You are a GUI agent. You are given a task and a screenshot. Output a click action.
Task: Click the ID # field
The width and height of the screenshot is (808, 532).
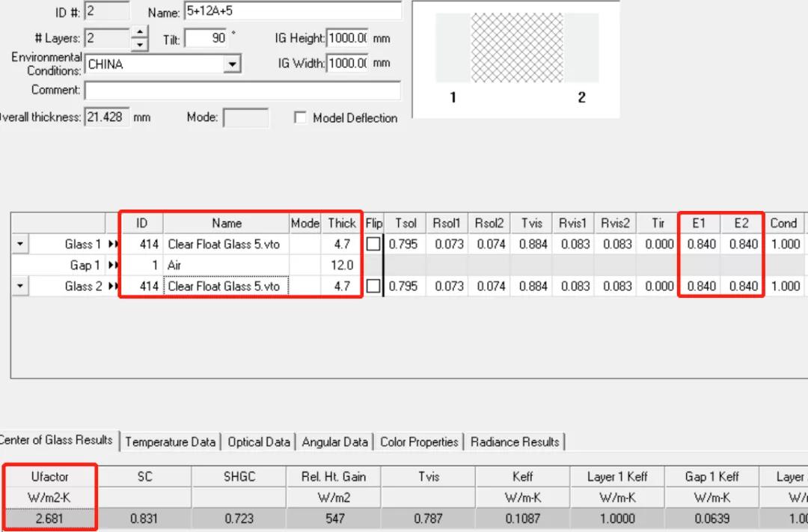tap(107, 11)
